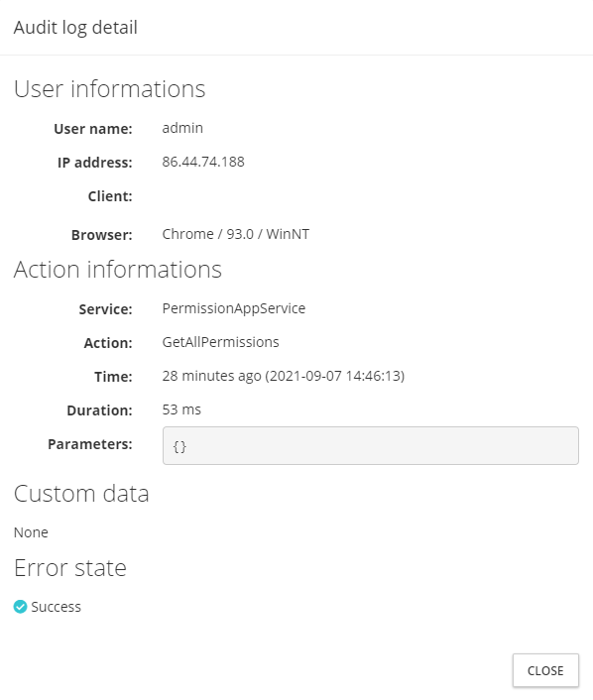The image size is (593, 700).
Task: Click the GetAllPermissions action value
Action: click(220, 342)
